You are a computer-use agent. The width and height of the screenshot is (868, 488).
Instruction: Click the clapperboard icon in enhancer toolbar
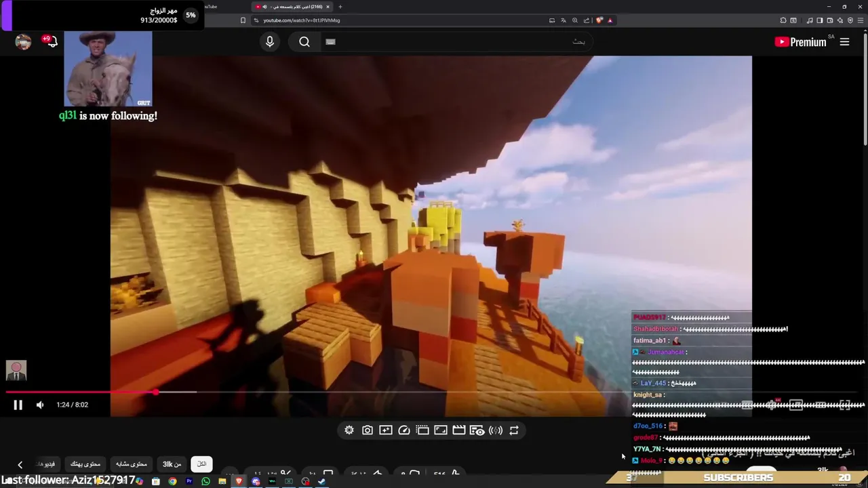(x=459, y=430)
